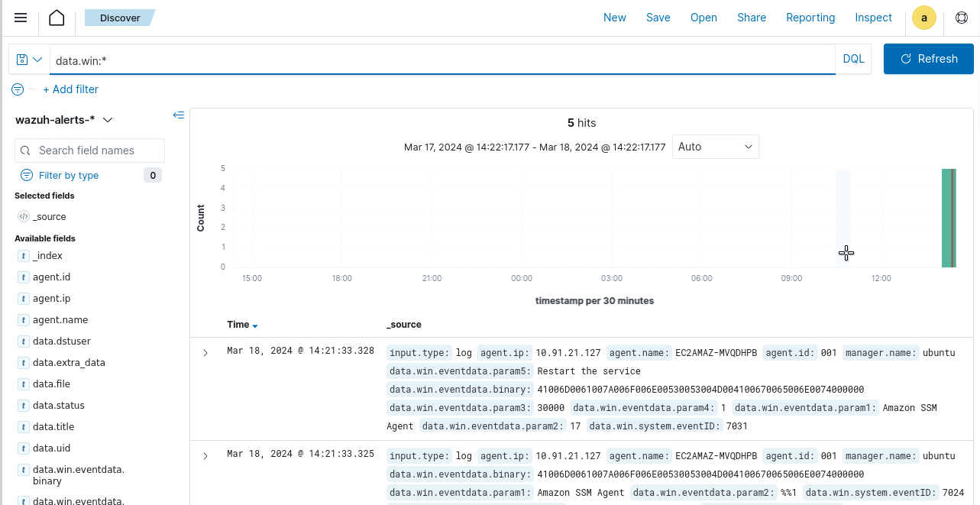Collapse the fields sidebar with the arrow icon

coord(179,115)
